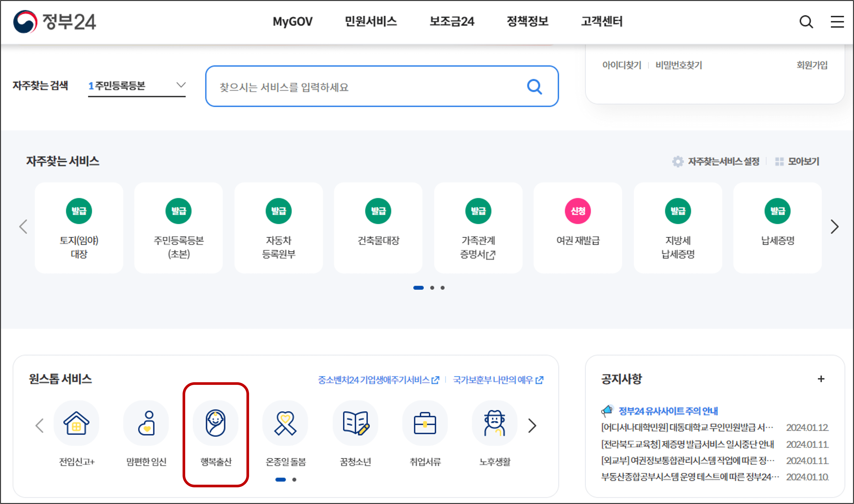This screenshot has height=504, width=854.
Task: Go to the 민원서비스 menu
Action: (x=371, y=21)
